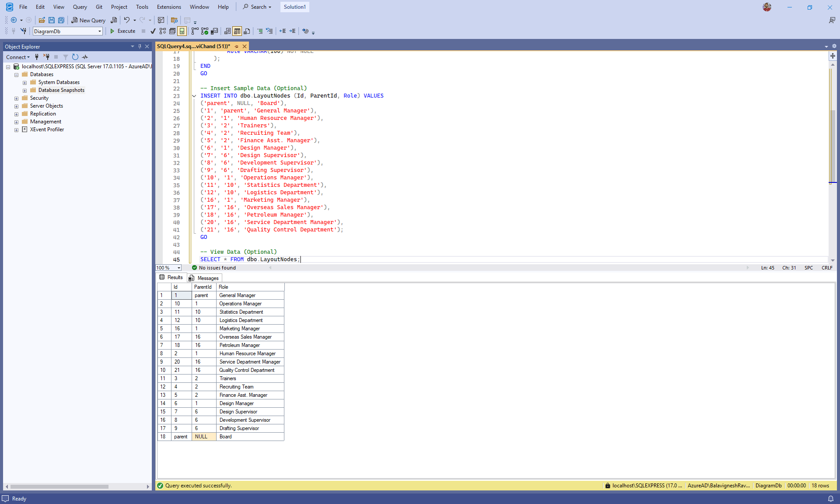Click the Increase Indent icon
The height and width of the screenshot is (504, 840).
click(x=292, y=31)
